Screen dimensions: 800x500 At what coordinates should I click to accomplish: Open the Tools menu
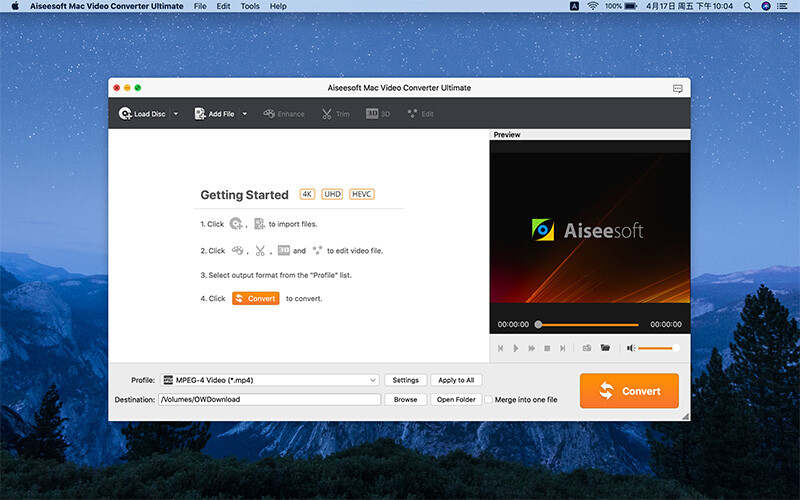click(x=250, y=6)
